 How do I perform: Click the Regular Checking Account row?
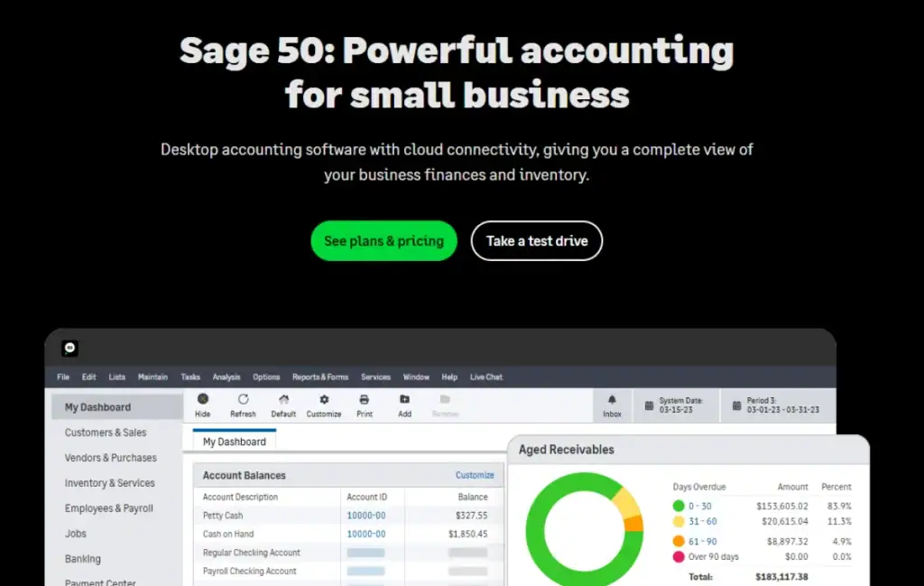[347, 553]
